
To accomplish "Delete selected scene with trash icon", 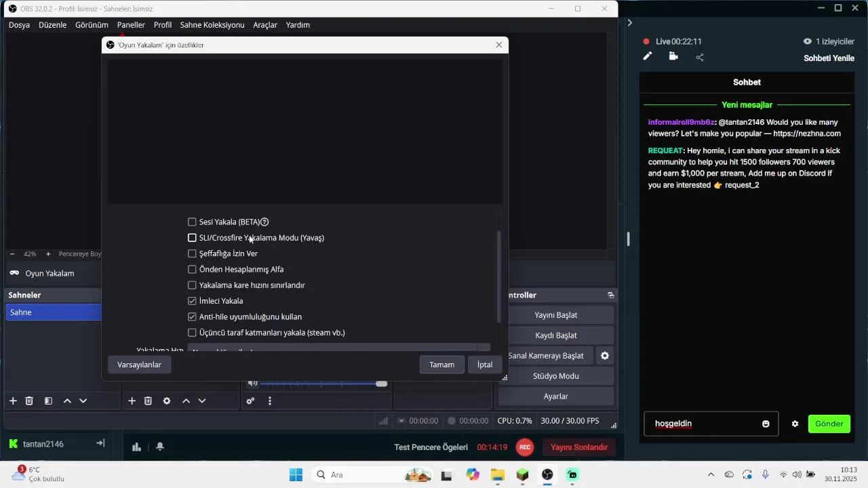I will 29,401.
